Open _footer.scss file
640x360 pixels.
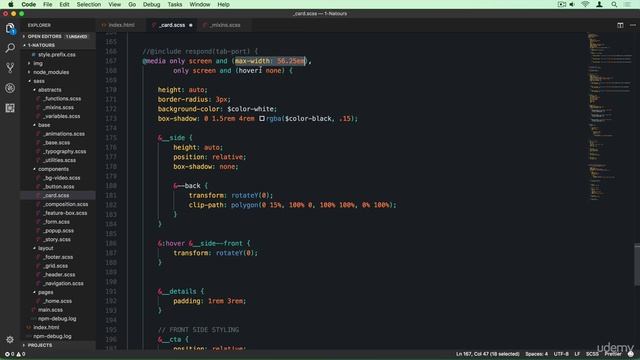click(x=58, y=257)
